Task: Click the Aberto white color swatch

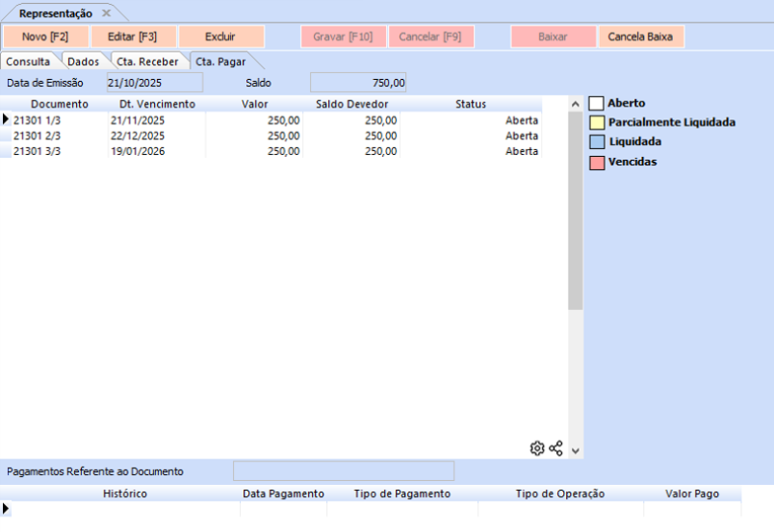Action: pos(596,103)
